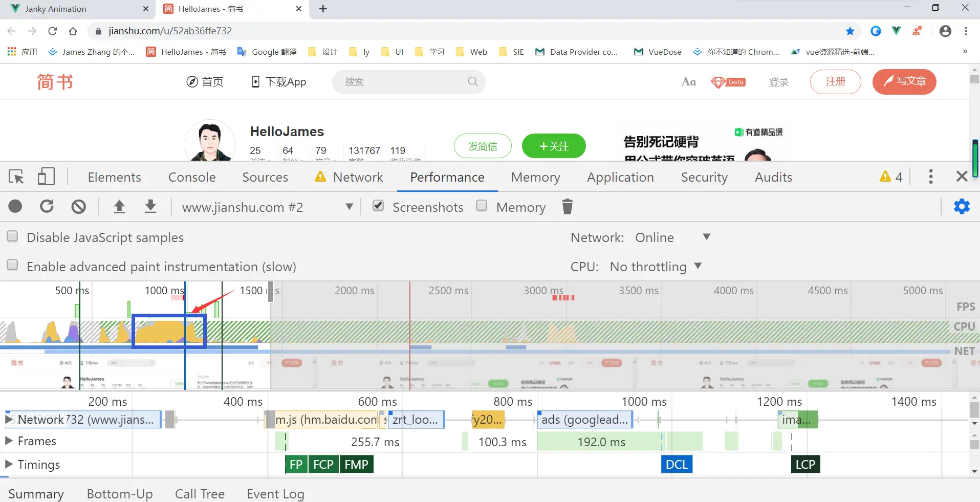Screen dimensions: 980x502
Task: Click the DCL timing marker
Action: pyautogui.click(x=677, y=464)
